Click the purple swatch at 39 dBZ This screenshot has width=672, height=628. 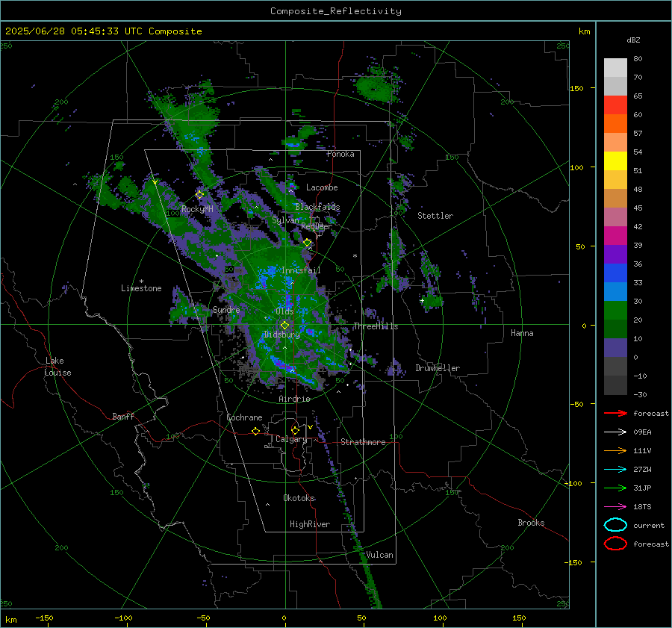point(615,254)
